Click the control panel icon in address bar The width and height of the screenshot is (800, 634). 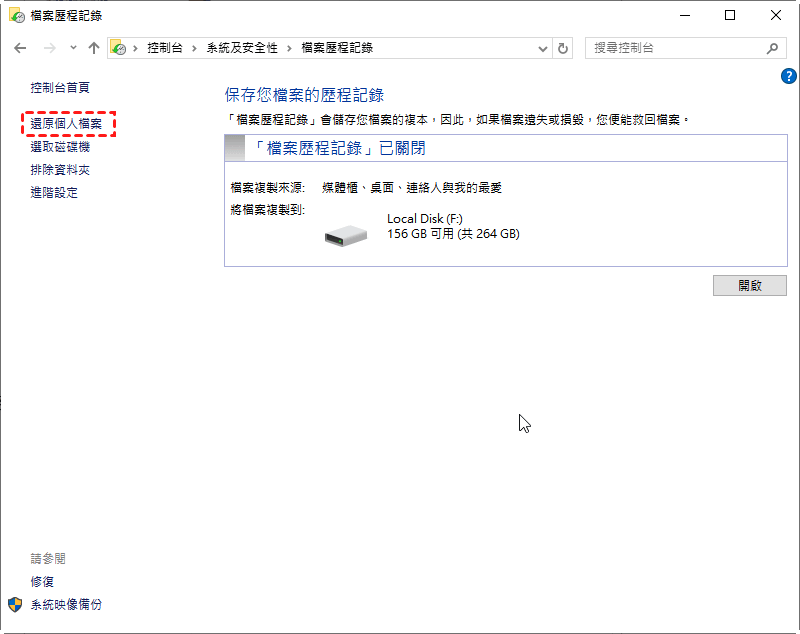tap(118, 48)
